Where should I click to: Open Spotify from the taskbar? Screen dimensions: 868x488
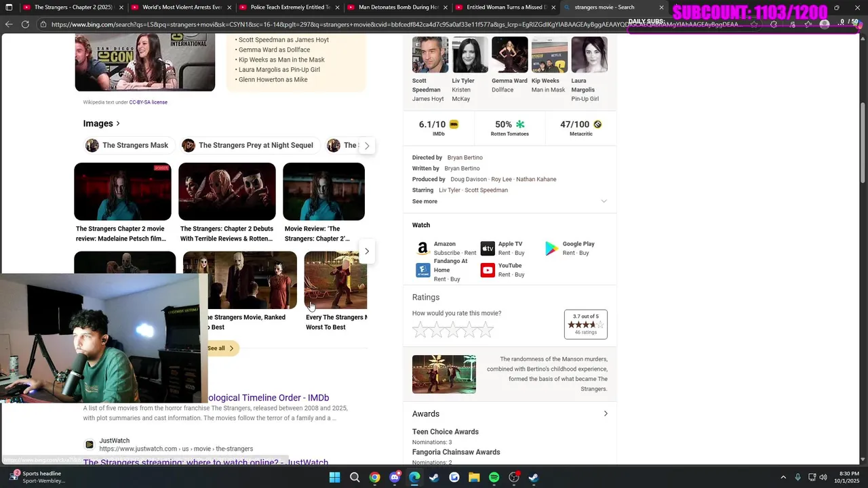[494, 477]
